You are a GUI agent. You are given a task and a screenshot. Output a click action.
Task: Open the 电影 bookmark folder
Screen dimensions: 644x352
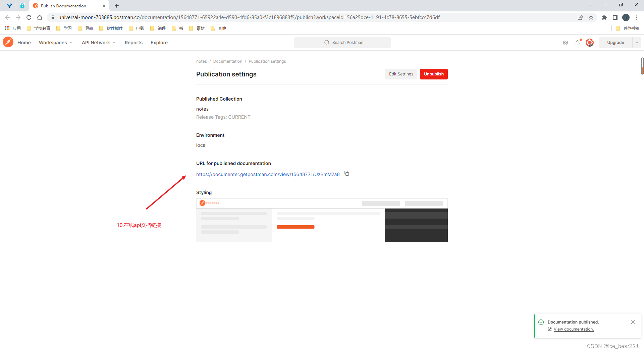pyautogui.click(x=137, y=28)
